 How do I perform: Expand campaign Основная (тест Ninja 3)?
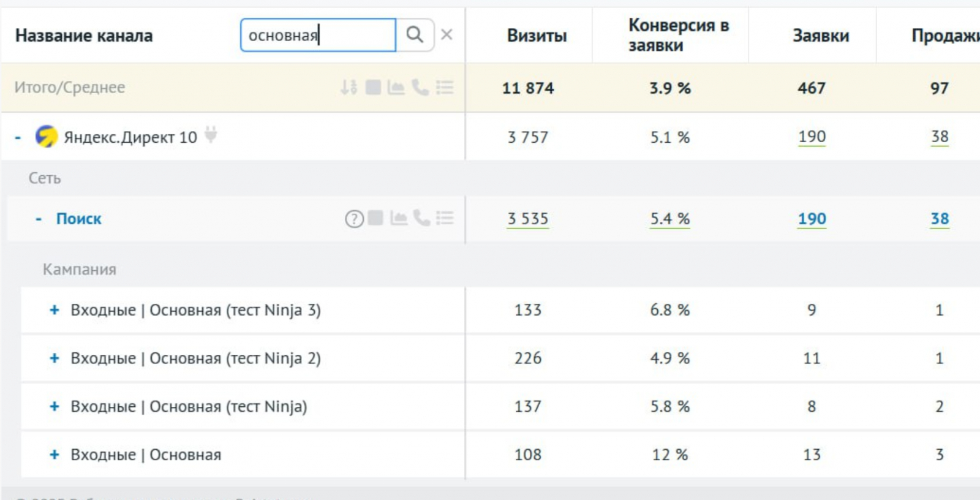coord(55,310)
